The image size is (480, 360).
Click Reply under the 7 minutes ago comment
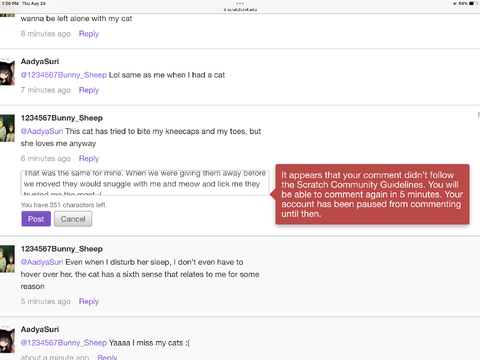89,90
